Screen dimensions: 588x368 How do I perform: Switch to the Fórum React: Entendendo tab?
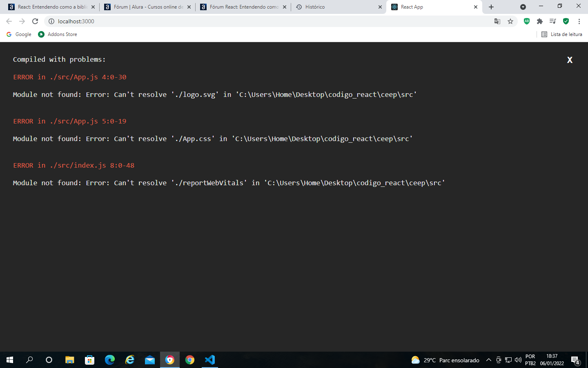[243, 7]
